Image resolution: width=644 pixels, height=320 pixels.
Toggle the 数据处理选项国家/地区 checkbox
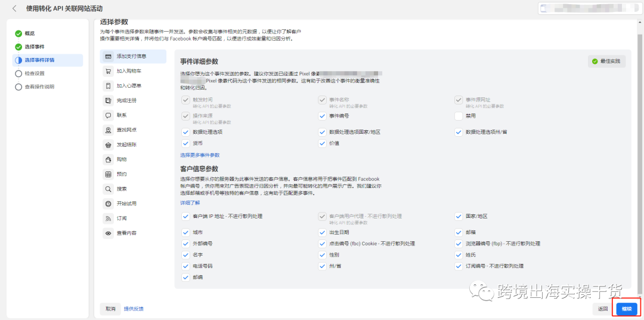323,133
